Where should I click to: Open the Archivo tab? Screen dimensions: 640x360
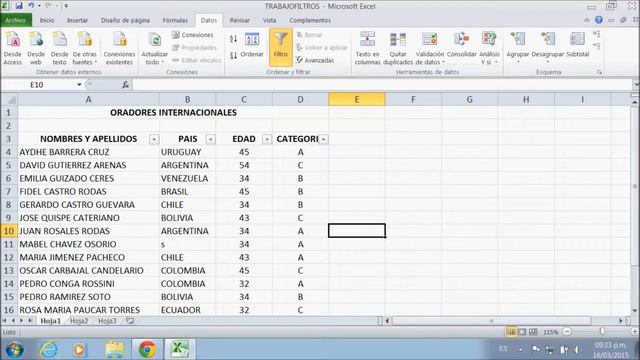click(x=16, y=20)
